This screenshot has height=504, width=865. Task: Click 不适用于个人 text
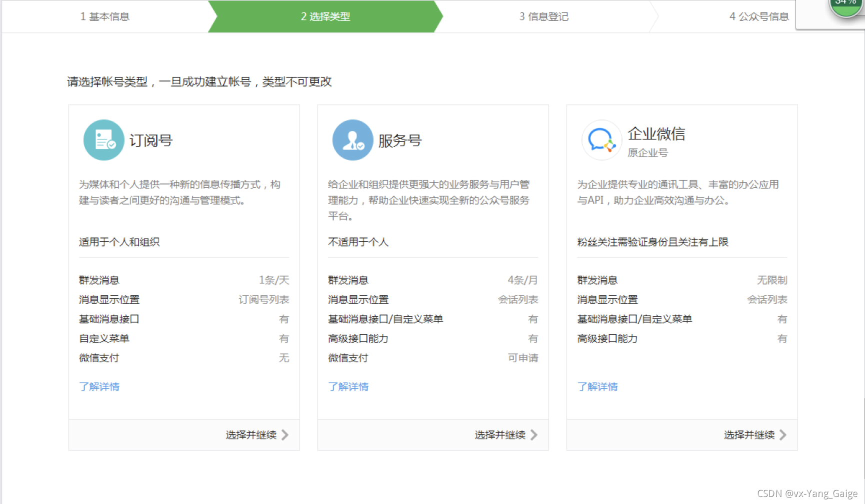pos(358,242)
